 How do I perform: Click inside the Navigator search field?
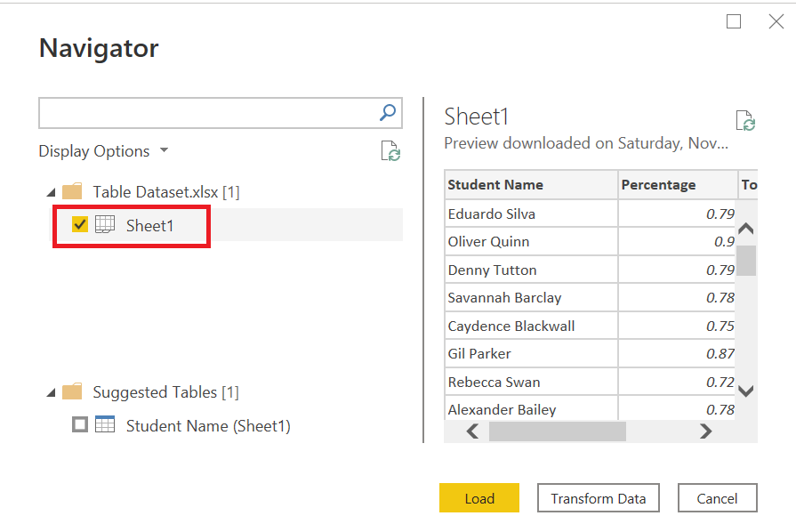[208, 113]
